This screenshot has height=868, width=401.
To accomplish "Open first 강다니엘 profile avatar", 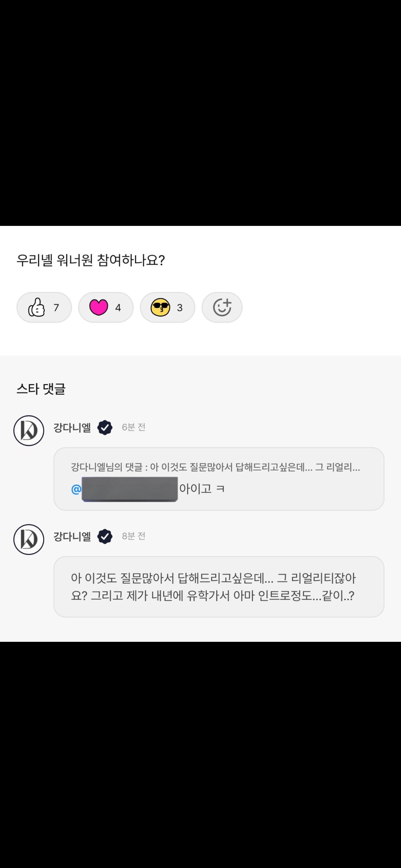I will [29, 430].
